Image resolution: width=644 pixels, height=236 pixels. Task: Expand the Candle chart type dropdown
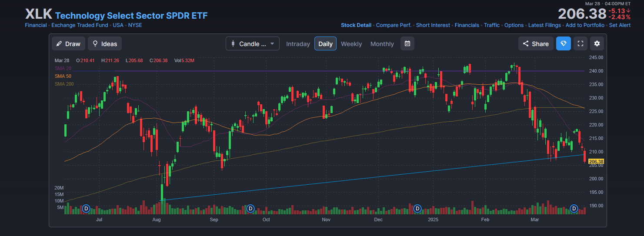click(253, 44)
